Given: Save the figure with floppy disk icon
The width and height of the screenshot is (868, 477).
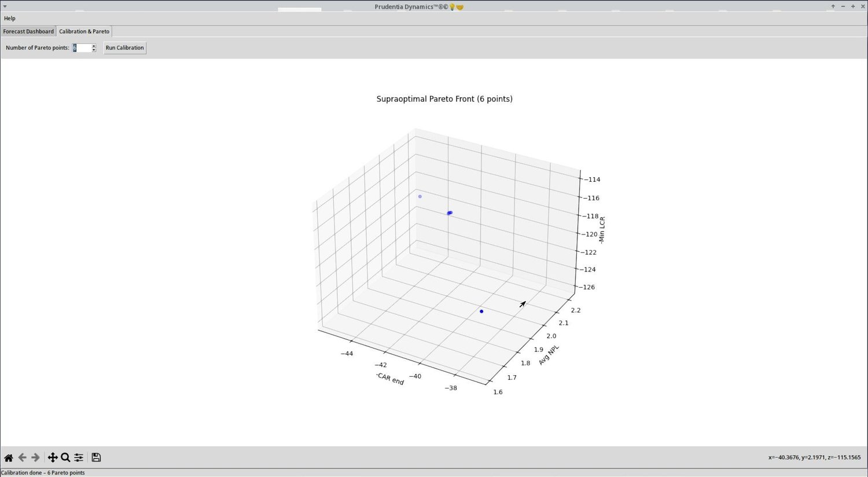Looking at the screenshot, I should 96,457.
